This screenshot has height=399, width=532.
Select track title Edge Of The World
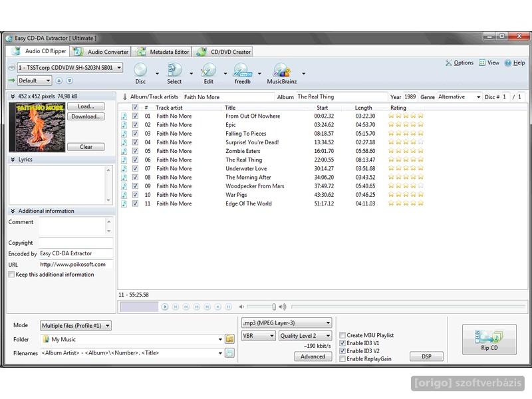pyautogui.click(x=248, y=203)
